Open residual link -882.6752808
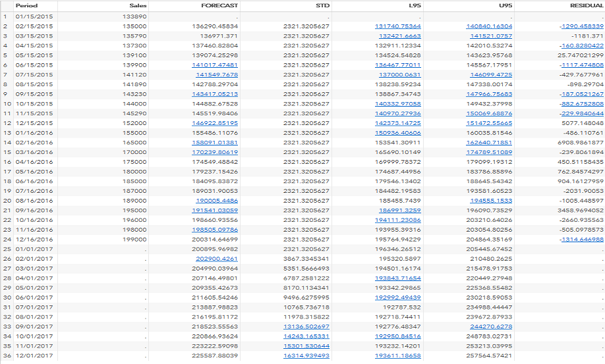Screen dimensions: 605x364 [x=581, y=103]
